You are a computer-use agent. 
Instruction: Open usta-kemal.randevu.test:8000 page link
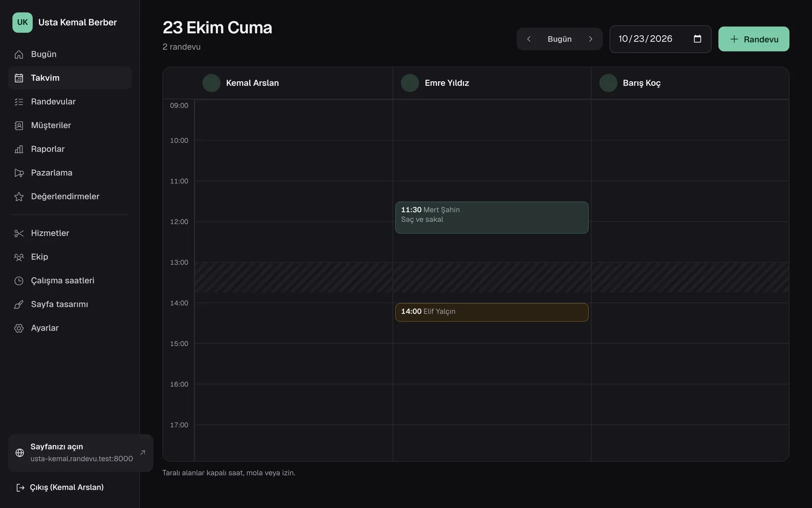[81, 453]
